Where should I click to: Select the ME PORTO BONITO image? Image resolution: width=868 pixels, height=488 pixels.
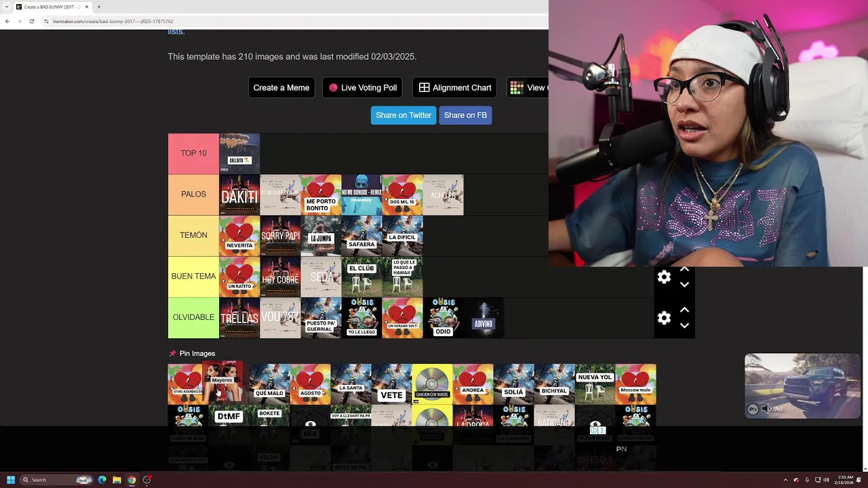[321, 195]
